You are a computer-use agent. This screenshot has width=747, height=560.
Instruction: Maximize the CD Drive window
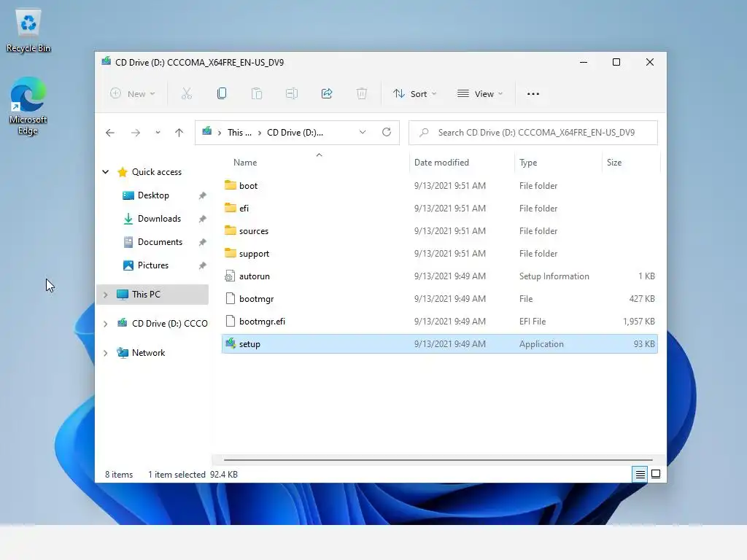tap(616, 63)
